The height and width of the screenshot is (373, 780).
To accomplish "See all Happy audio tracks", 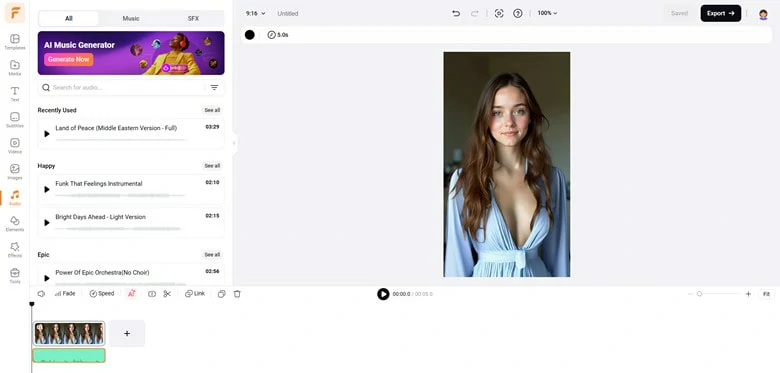I will (212, 166).
